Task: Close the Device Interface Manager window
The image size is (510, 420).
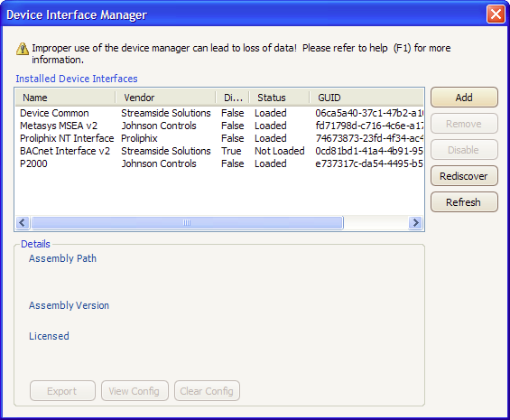Action: 496,14
